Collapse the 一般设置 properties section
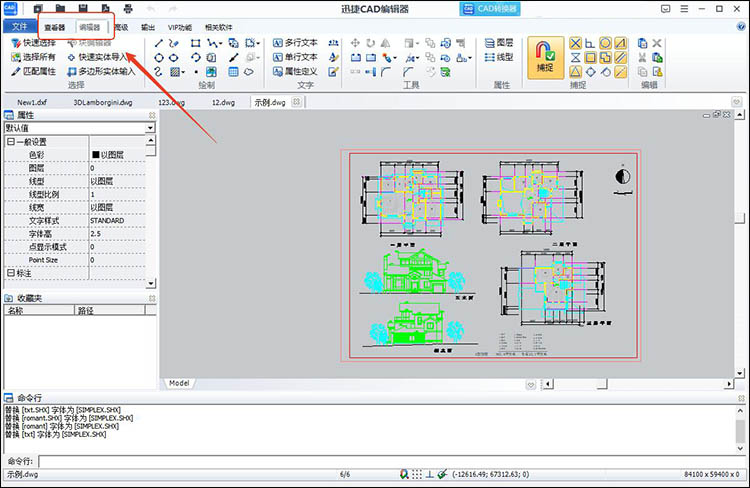Image resolution: width=750 pixels, height=488 pixels. (11, 142)
